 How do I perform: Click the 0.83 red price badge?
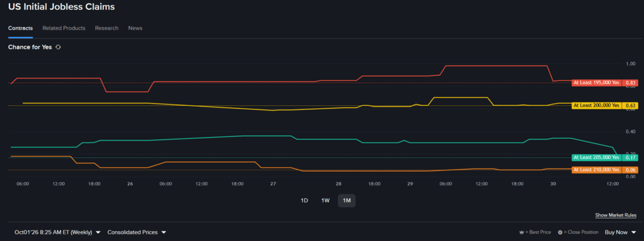[630, 83]
